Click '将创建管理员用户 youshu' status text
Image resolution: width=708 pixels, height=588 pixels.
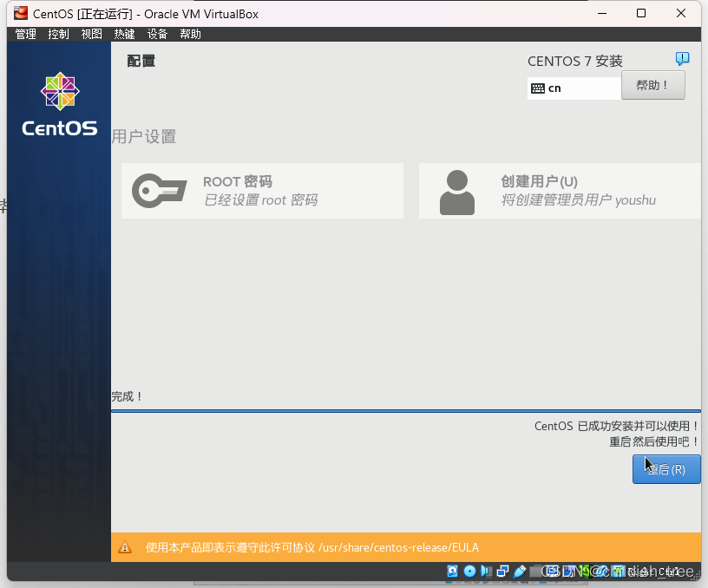pyautogui.click(x=579, y=200)
